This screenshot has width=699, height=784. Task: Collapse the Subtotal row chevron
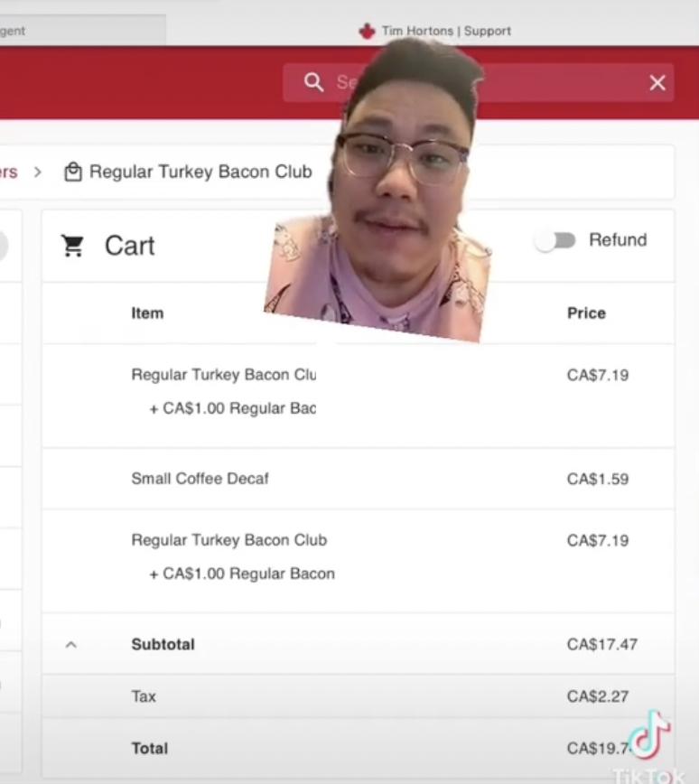click(x=71, y=645)
